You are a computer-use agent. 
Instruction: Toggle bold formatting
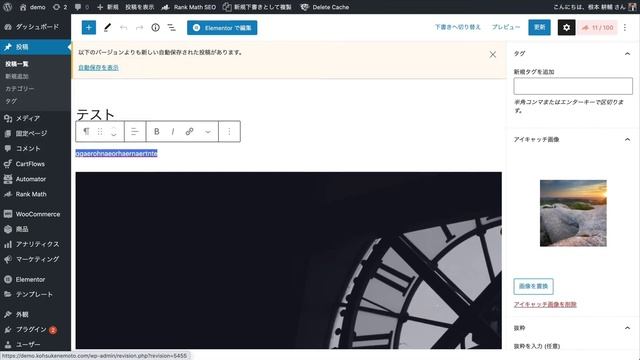[156, 131]
